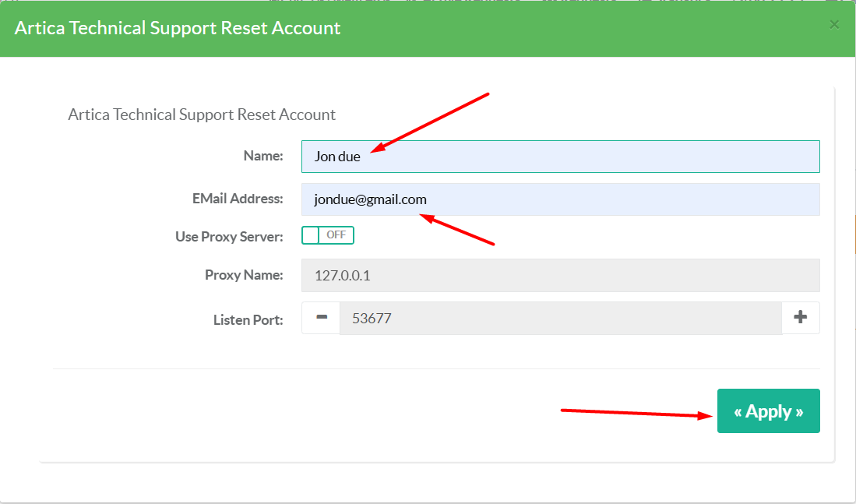
Task: Click the horizontal divider above Apply
Action: (x=436, y=368)
